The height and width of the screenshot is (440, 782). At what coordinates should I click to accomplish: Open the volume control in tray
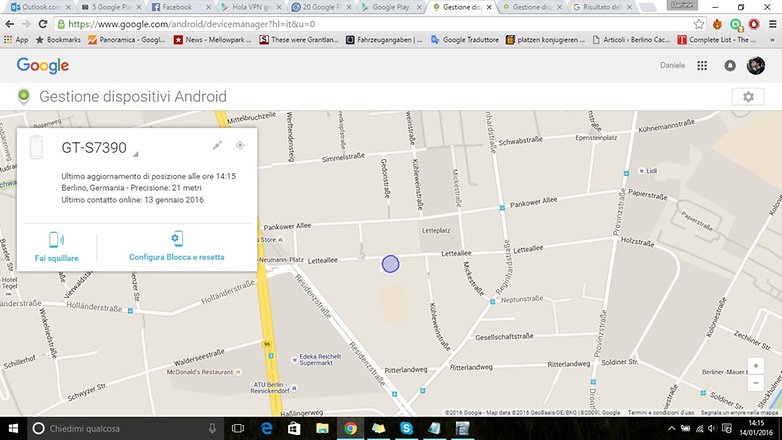[x=712, y=429]
